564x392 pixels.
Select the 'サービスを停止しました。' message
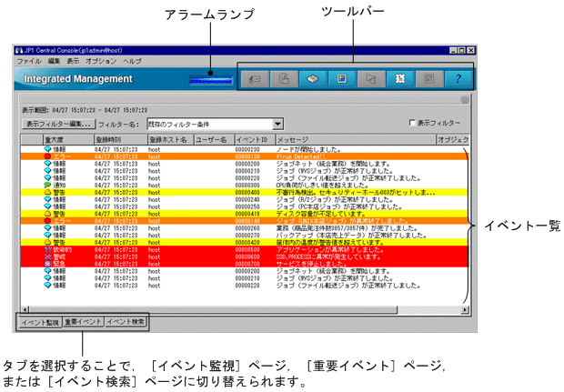[311, 264]
